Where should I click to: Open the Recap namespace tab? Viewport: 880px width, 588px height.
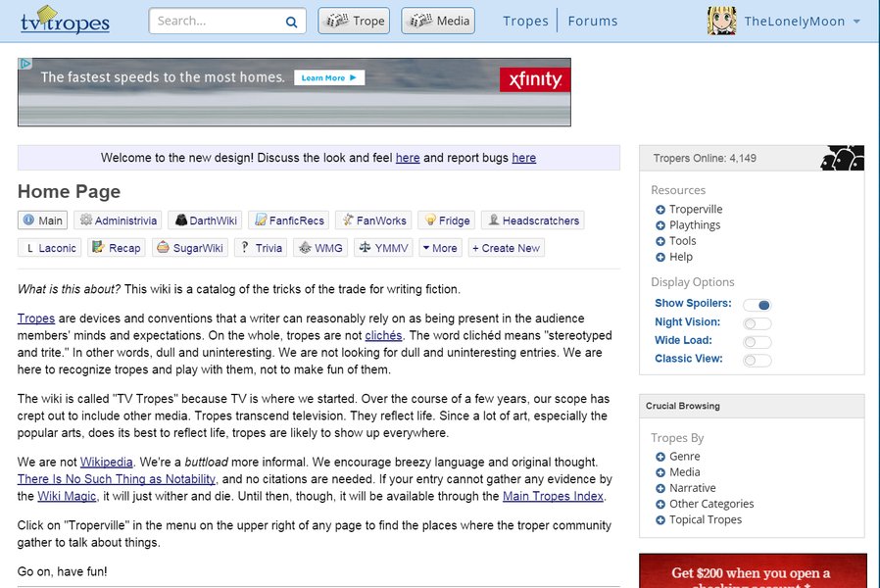click(x=117, y=248)
